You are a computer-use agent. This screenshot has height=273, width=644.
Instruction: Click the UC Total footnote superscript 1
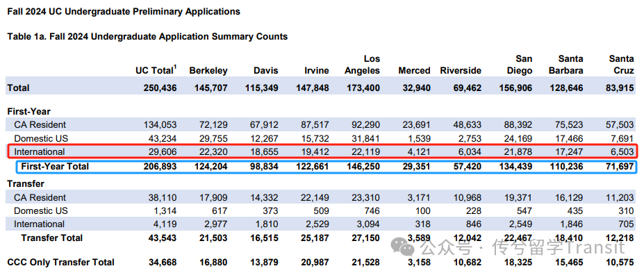(x=175, y=67)
